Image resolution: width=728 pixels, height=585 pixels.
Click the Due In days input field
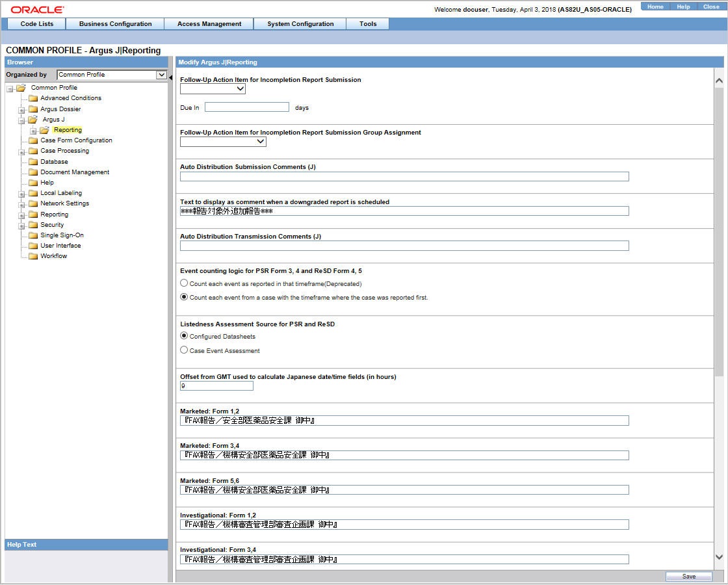tap(247, 107)
